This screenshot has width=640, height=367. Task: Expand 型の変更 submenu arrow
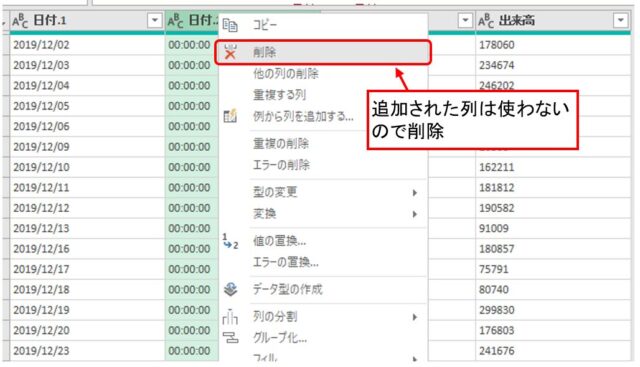pyautogui.click(x=415, y=193)
